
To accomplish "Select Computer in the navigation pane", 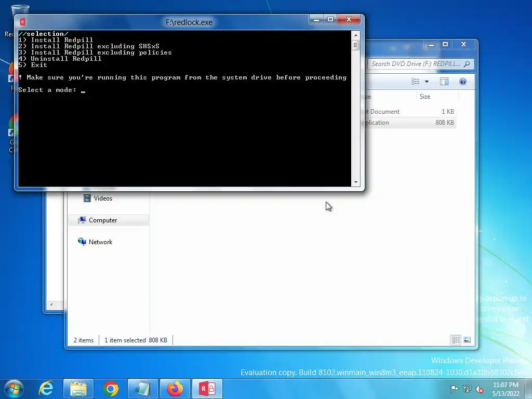I will point(109,220).
